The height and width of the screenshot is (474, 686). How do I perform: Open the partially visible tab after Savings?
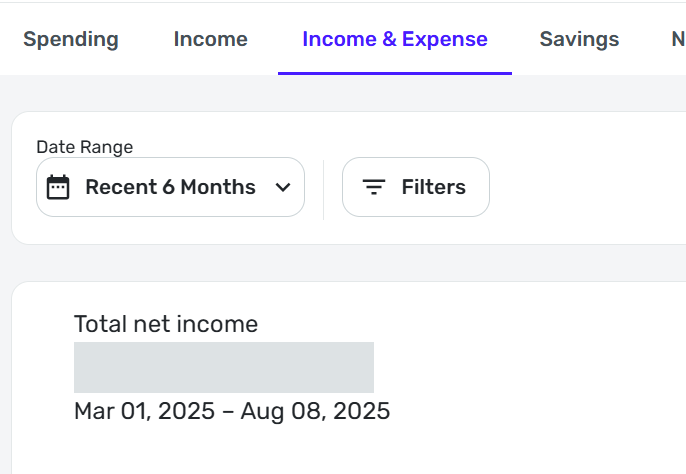[x=677, y=40]
